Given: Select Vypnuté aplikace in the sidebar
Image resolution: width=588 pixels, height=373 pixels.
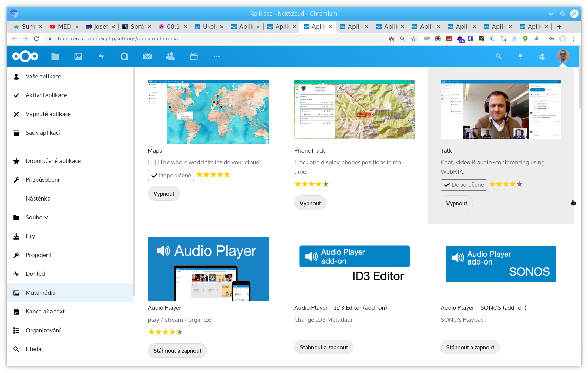Looking at the screenshot, I should click(48, 114).
